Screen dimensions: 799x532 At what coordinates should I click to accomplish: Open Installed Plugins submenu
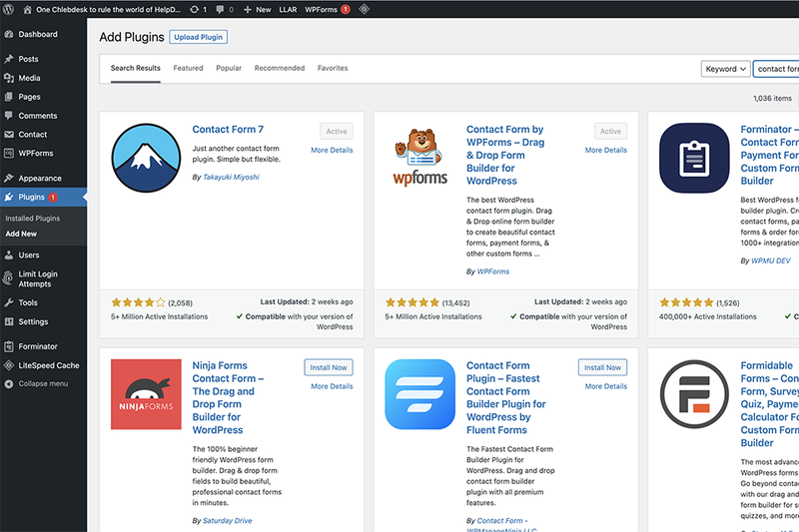point(33,219)
